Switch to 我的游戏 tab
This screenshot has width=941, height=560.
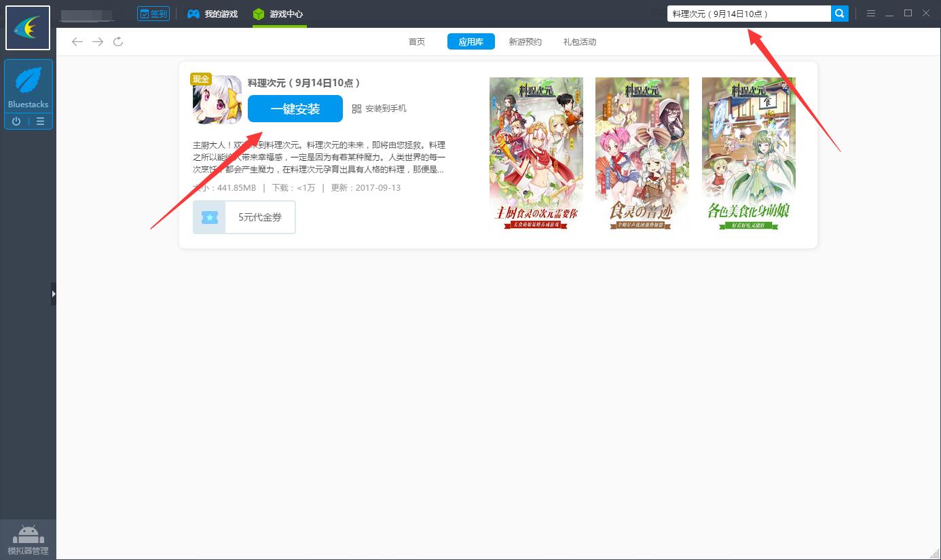point(213,14)
